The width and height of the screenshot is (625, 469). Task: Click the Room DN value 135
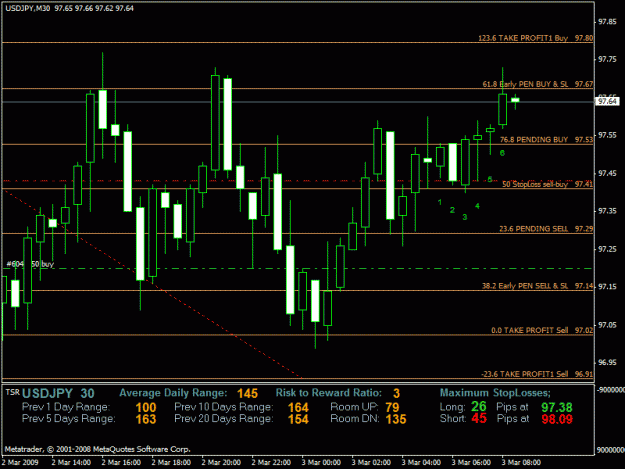point(396,419)
